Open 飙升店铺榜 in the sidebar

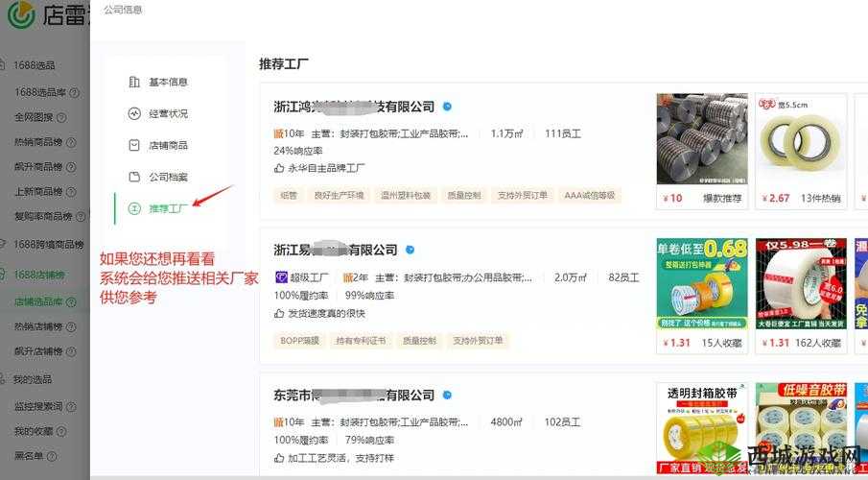[38, 351]
